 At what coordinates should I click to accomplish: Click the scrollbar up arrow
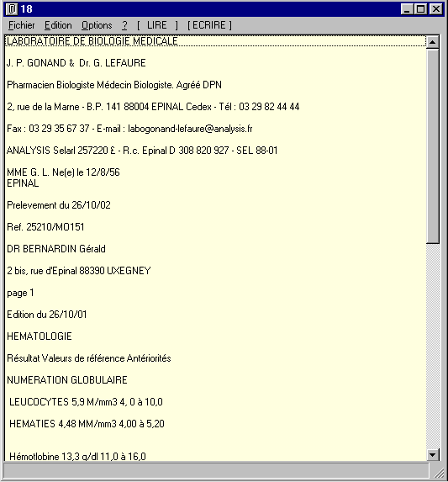(433, 42)
